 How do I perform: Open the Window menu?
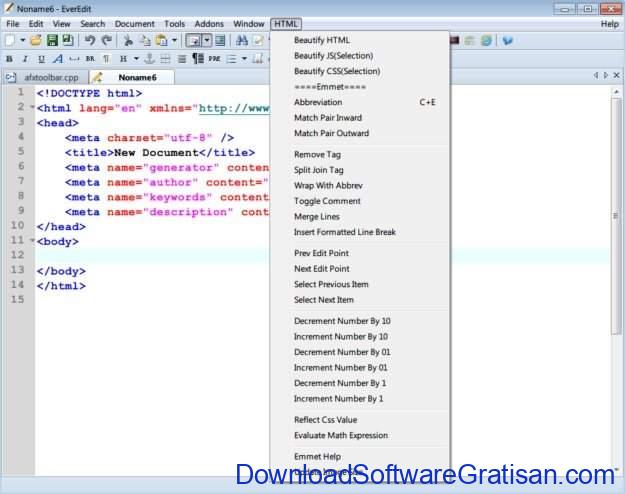click(248, 24)
